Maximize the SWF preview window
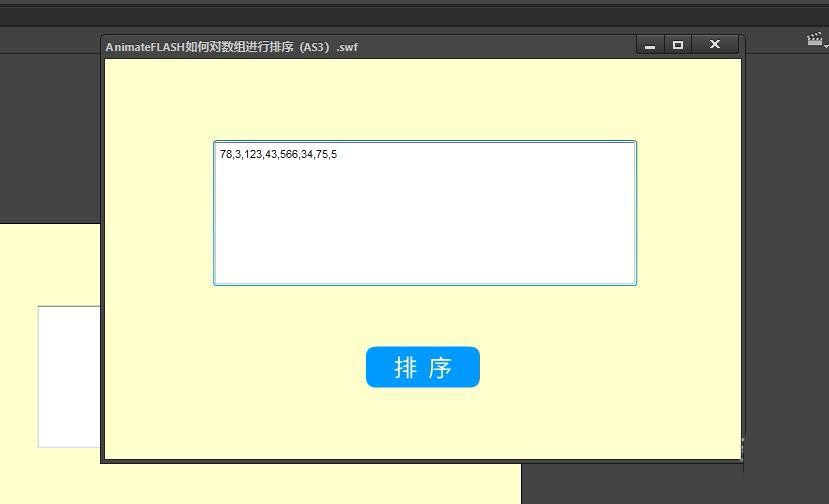829x504 pixels. tap(678, 45)
